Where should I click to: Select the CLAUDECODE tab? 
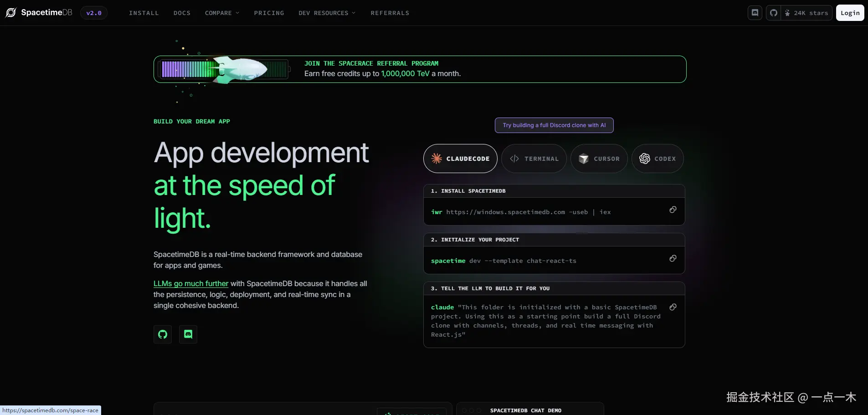coord(461,159)
